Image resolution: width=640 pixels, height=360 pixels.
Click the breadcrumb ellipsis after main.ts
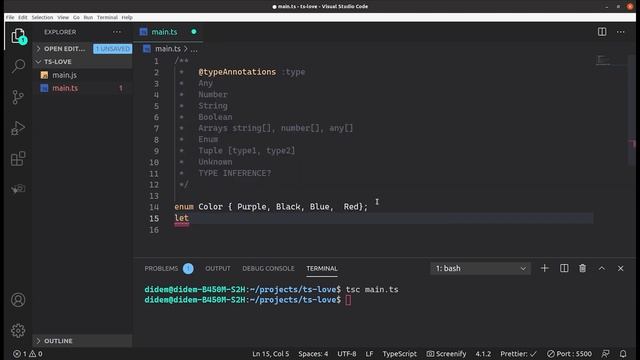[194, 49]
